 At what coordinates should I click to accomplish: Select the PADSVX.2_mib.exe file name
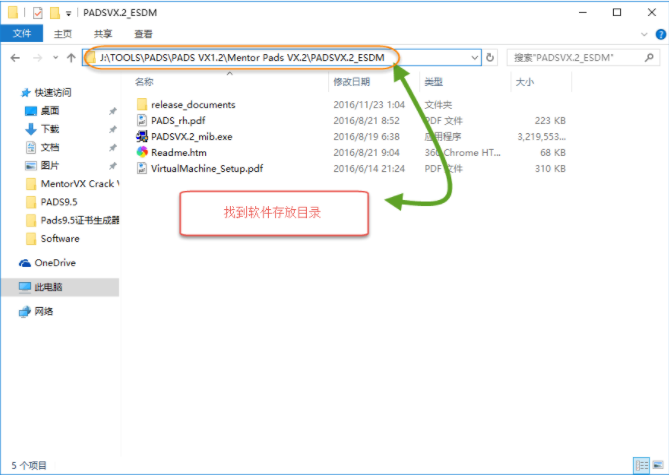pos(192,137)
